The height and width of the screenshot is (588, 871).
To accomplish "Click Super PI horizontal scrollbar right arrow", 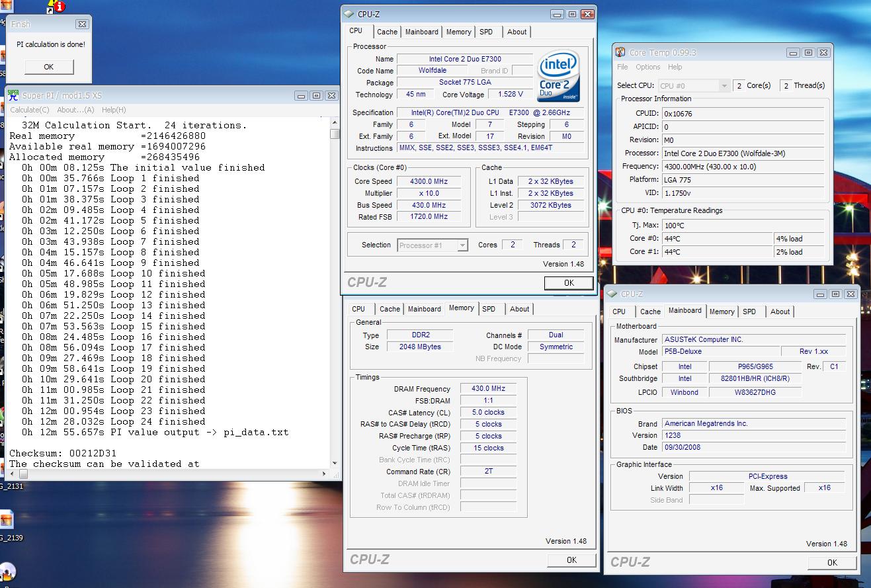I will coord(325,473).
